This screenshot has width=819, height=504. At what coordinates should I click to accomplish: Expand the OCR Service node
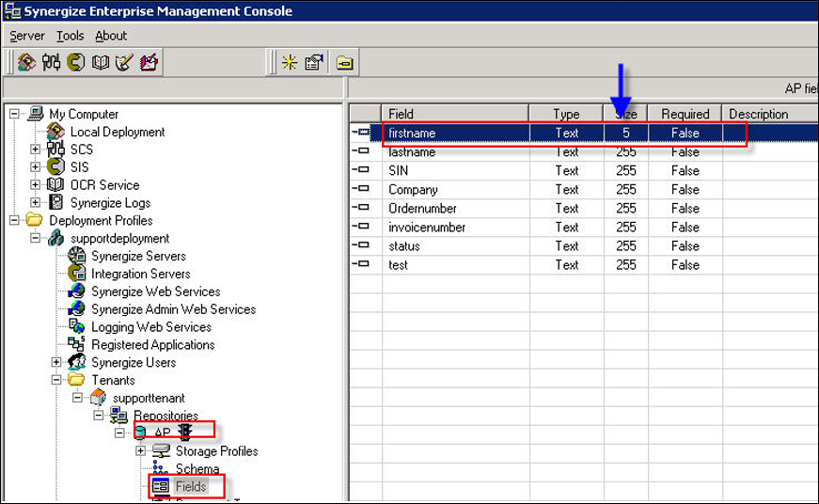(35, 185)
